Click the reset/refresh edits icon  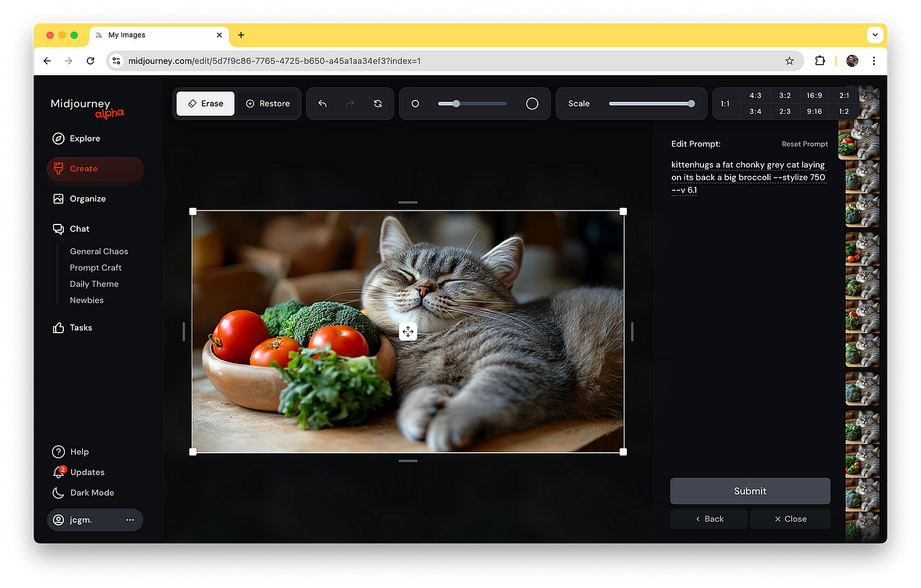click(x=378, y=104)
